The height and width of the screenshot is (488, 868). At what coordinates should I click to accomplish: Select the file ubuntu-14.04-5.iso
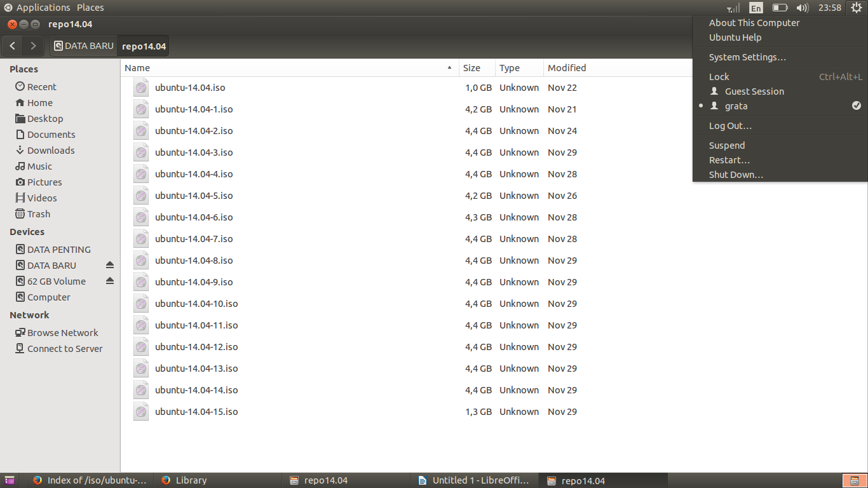tap(194, 196)
